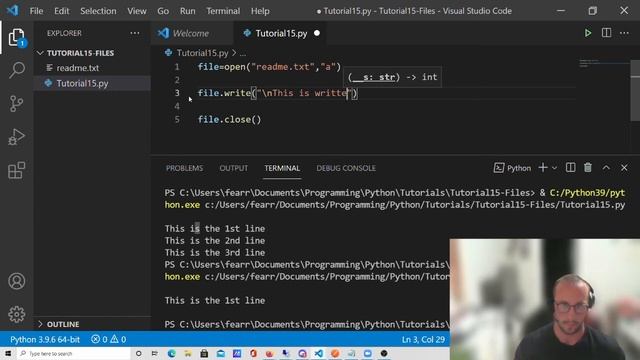This screenshot has width=640, height=360.
Task: Run the Python file with play button
Action: [588, 33]
